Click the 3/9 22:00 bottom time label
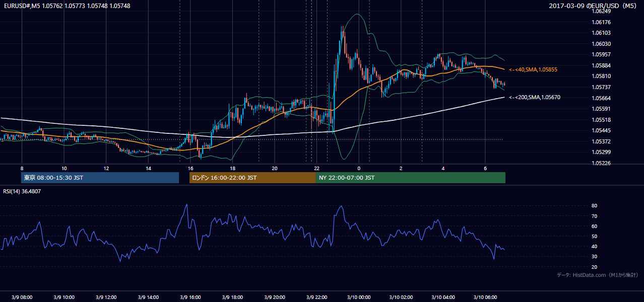The image size is (644, 302). point(316,297)
